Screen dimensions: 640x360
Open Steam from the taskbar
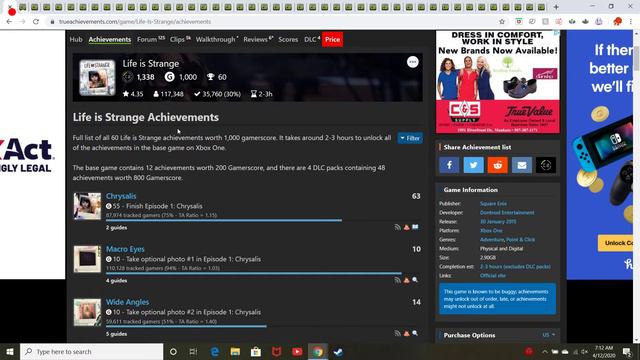[x=338, y=351]
